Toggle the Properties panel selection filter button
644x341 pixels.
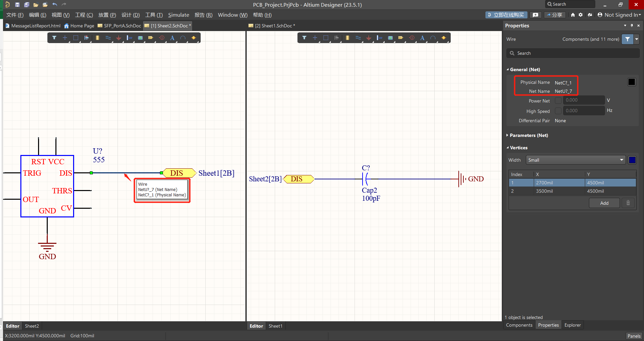tap(627, 39)
